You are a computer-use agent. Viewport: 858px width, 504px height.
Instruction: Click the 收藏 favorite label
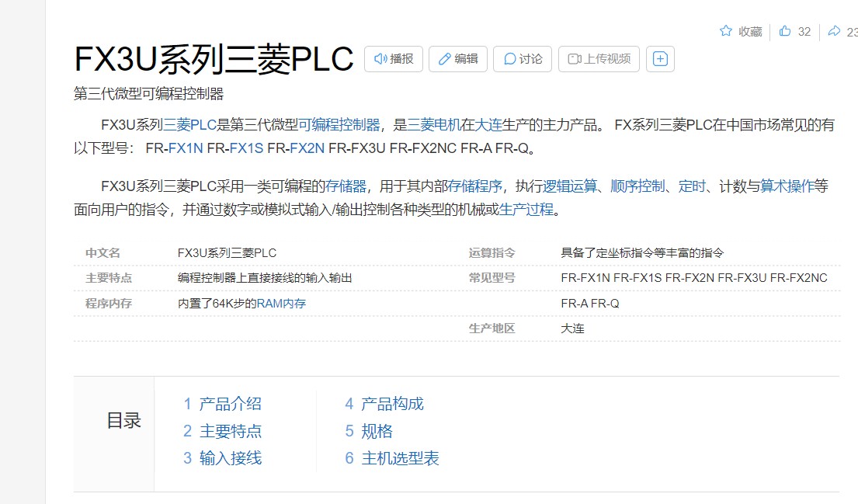tap(750, 32)
